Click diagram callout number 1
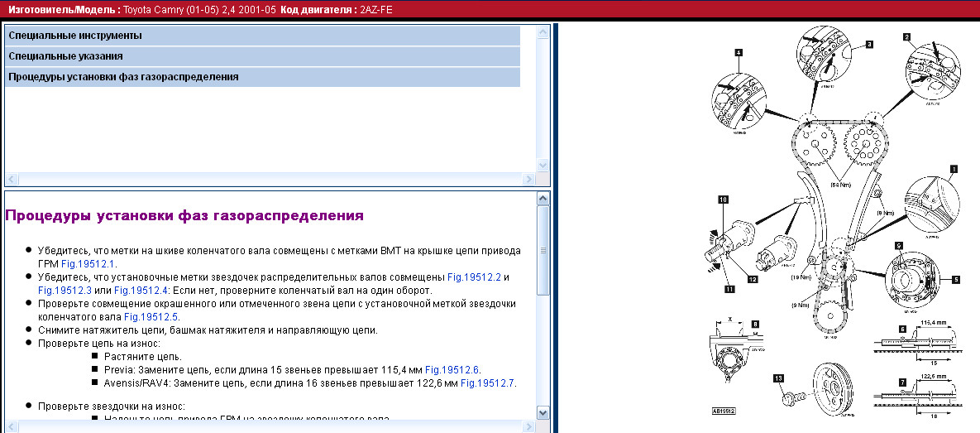The image size is (980, 433). pos(954,168)
